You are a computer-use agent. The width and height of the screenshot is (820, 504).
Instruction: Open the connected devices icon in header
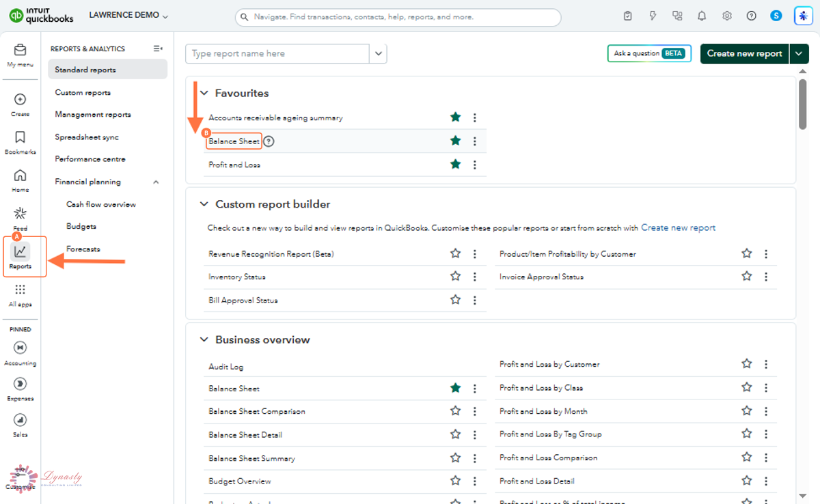click(x=677, y=16)
